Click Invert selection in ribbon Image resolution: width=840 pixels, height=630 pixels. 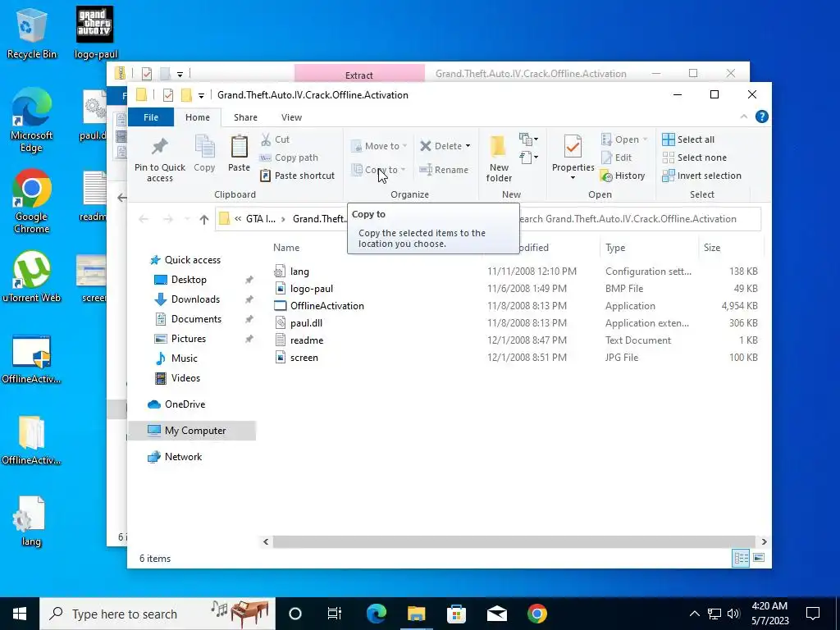pyautogui.click(x=702, y=176)
